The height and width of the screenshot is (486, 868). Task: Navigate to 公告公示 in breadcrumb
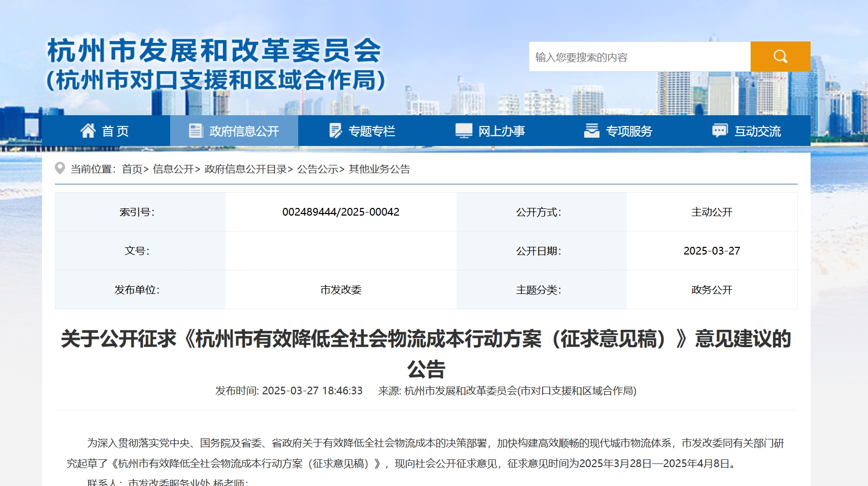click(318, 169)
